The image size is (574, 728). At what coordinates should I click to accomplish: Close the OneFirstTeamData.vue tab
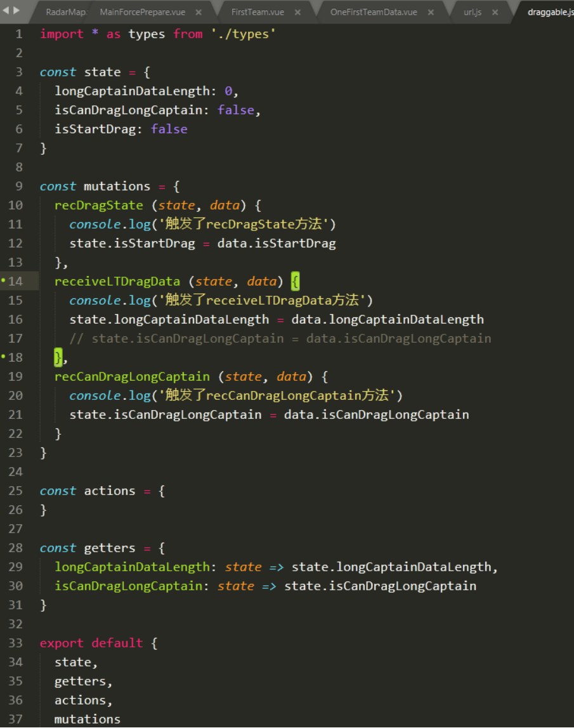pos(431,13)
